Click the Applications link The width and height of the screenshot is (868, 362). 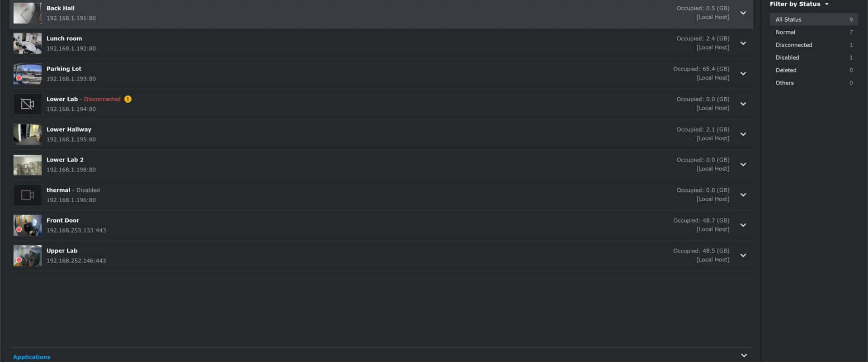(32, 357)
